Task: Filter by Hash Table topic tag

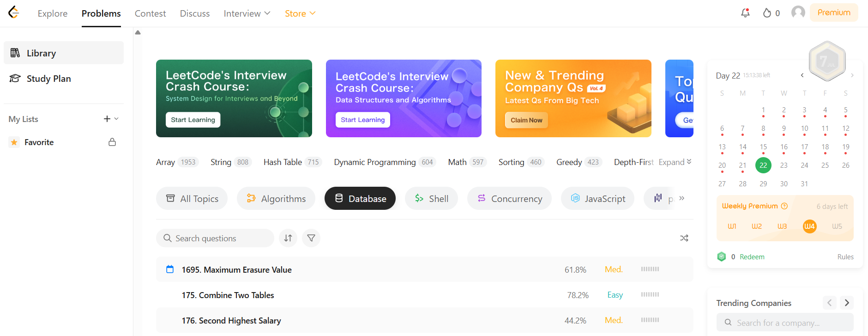Action: coord(293,162)
